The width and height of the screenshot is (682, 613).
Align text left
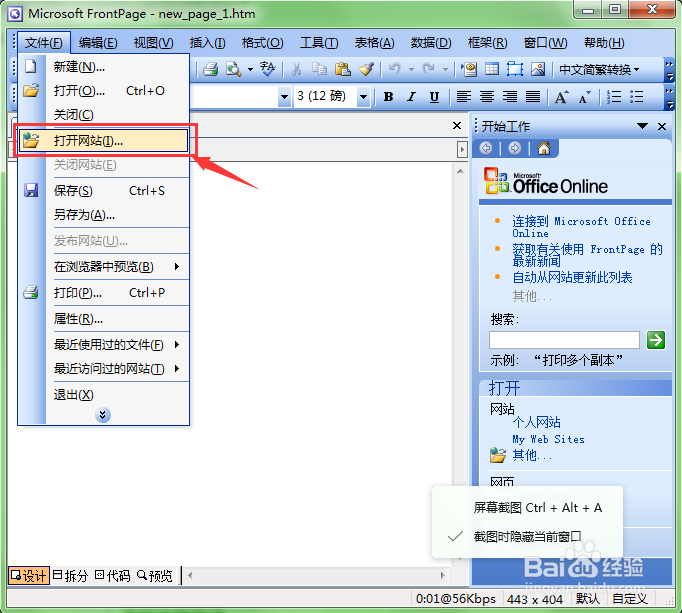464,97
